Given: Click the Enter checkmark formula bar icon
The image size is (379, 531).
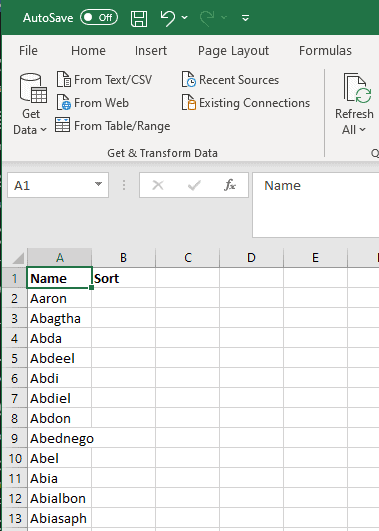Looking at the screenshot, I should point(194,185).
